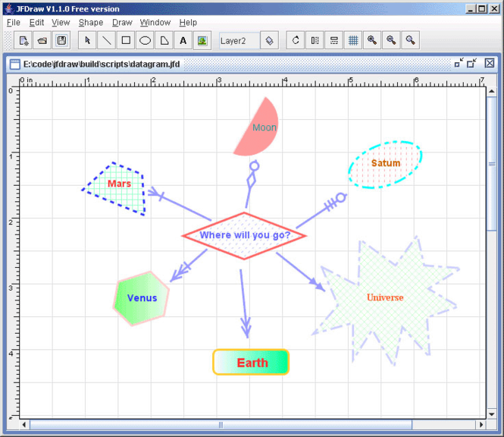The width and height of the screenshot is (504, 437).
Task: Pick the Rectangle shape tool
Action: pos(126,40)
